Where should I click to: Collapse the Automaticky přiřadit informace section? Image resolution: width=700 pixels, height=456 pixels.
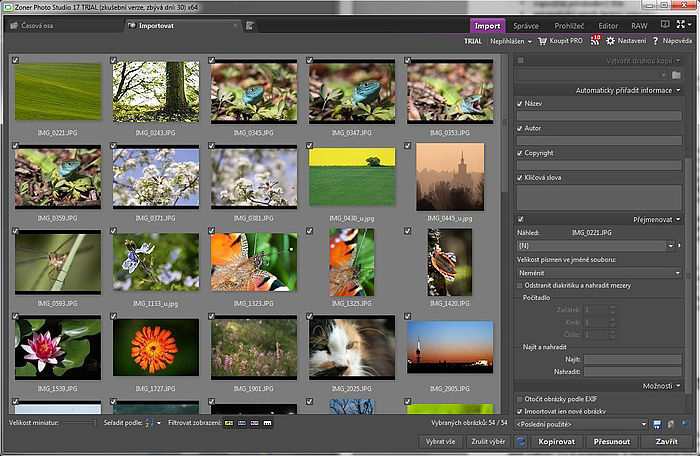(678, 90)
